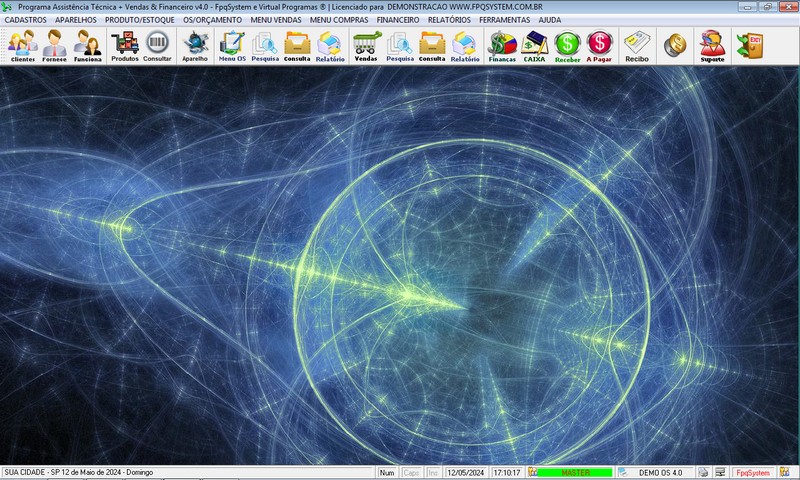800x480 pixels.
Task: Click the red A Pagar icon
Action: (600, 46)
